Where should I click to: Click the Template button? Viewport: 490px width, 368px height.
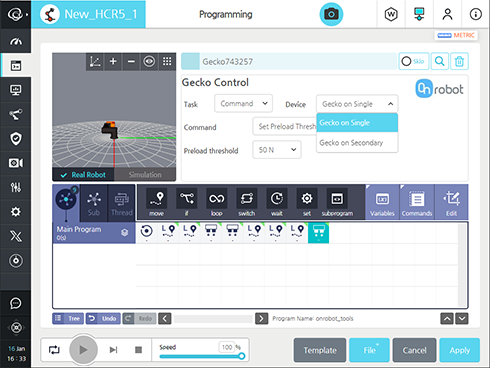[x=320, y=350]
